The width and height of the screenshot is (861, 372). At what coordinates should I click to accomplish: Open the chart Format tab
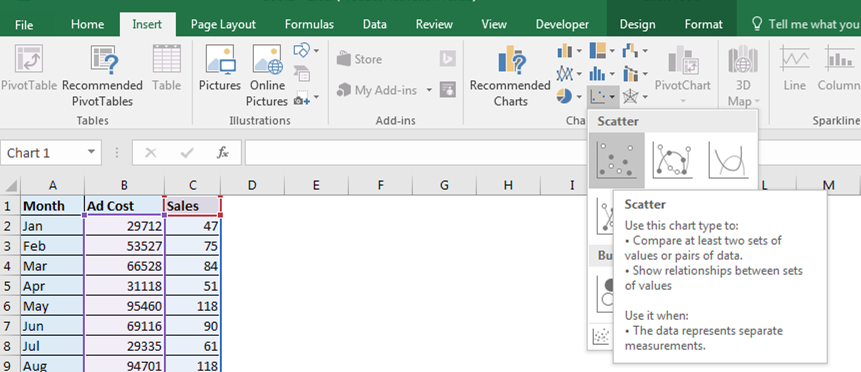(703, 25)
